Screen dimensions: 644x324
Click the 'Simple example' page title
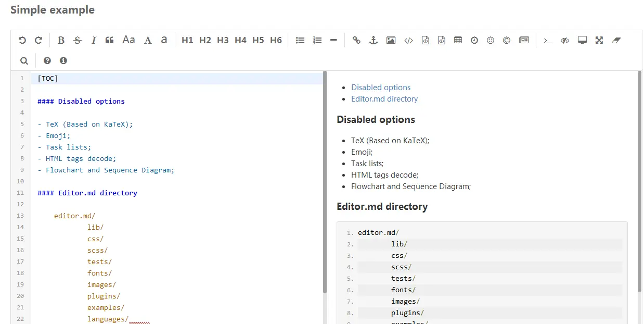(53, 9)
